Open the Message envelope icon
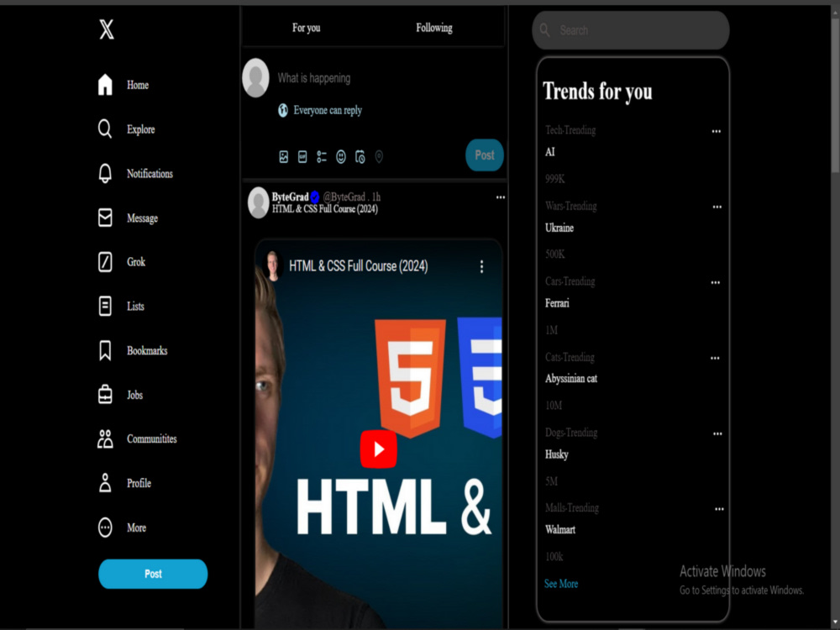840x630 pixels. [105, 218]
